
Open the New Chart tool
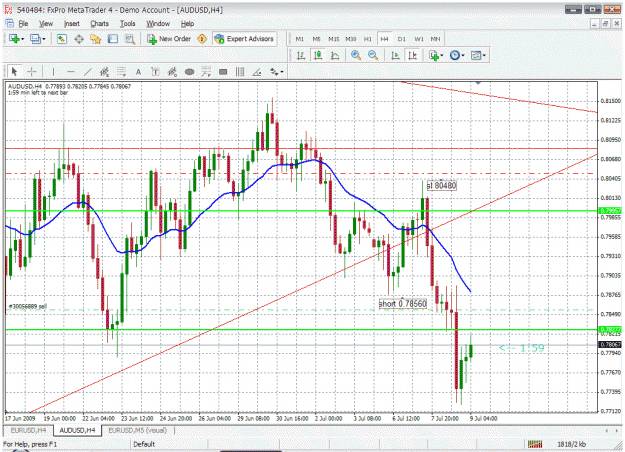(x=15, y=39)
